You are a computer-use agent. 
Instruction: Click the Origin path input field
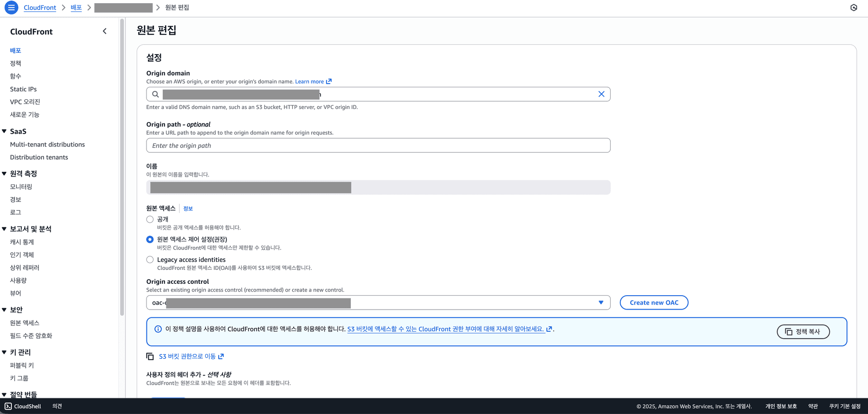point(378,146)
